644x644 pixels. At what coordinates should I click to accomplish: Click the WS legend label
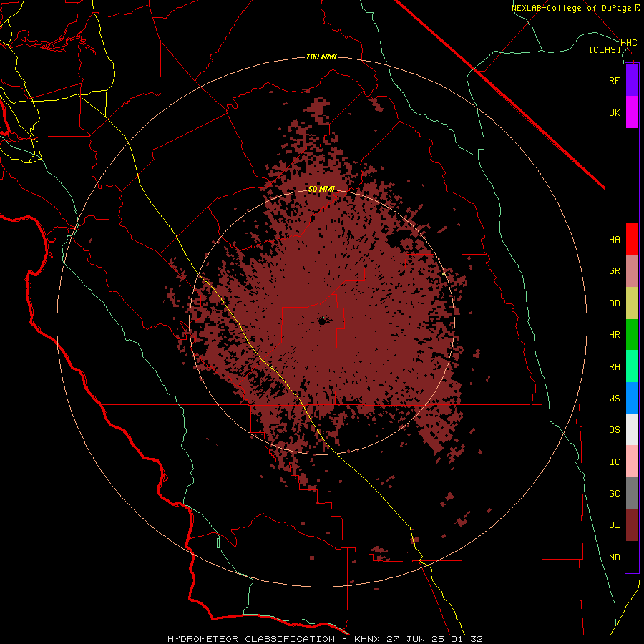[x=614, y=399]
